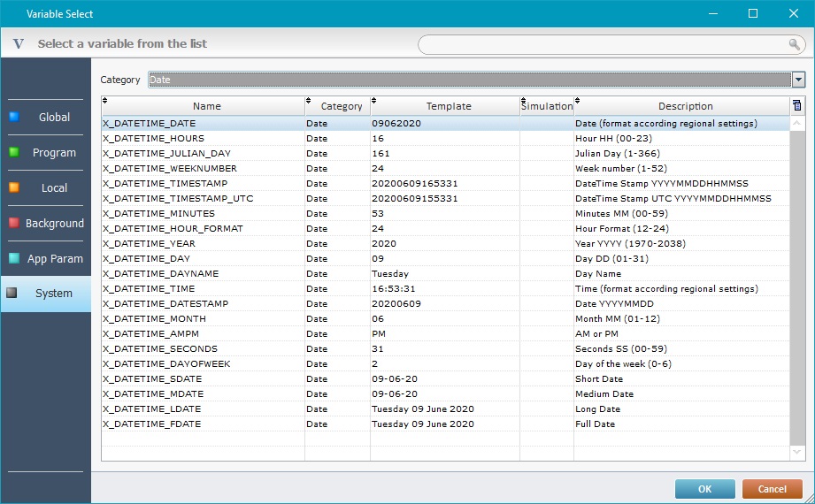Click the orange Local scope icon
815x504 pixels.
[13, 187]
